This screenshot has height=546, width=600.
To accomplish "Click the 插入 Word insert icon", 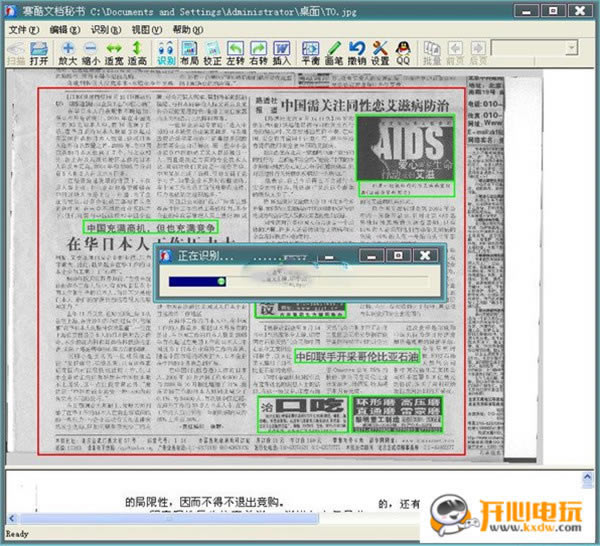I will (x=282, y=53).
